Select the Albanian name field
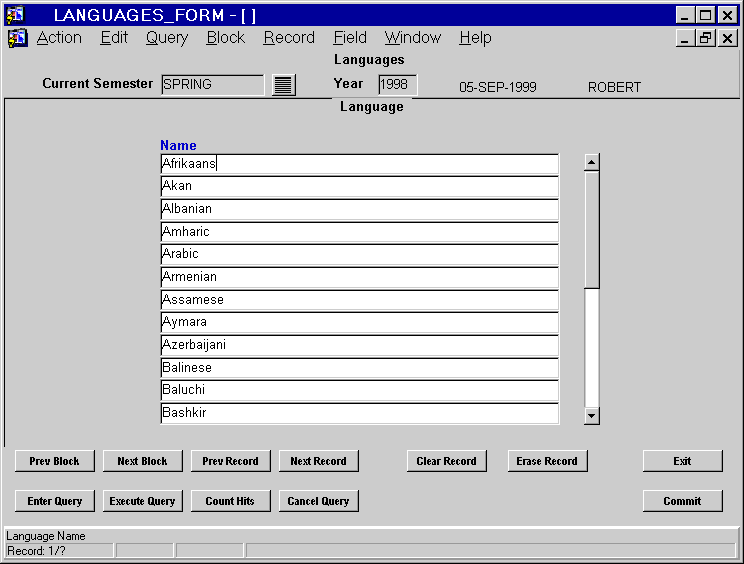 [x=360, y=209]
